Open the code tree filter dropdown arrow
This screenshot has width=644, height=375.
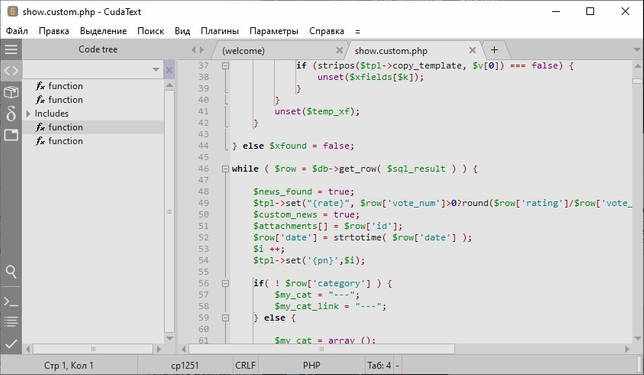point(156,69)
